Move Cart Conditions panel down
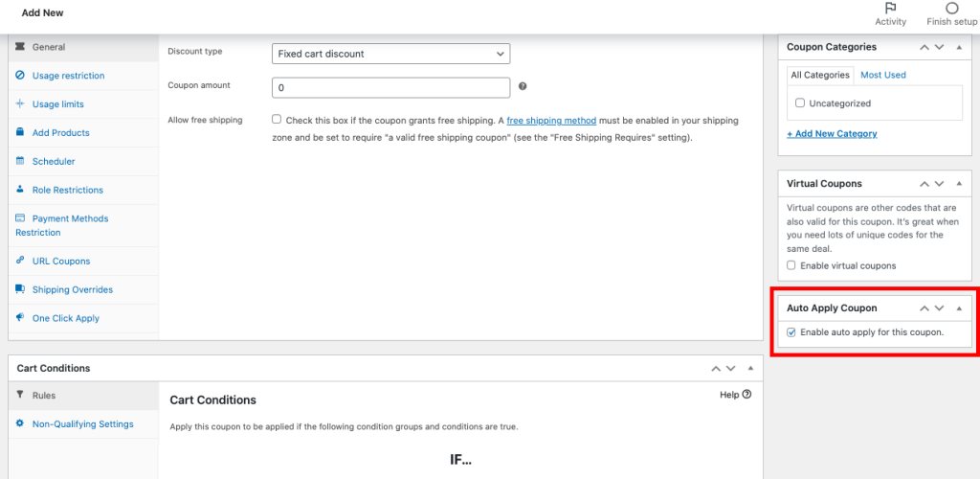 point(730,368)
